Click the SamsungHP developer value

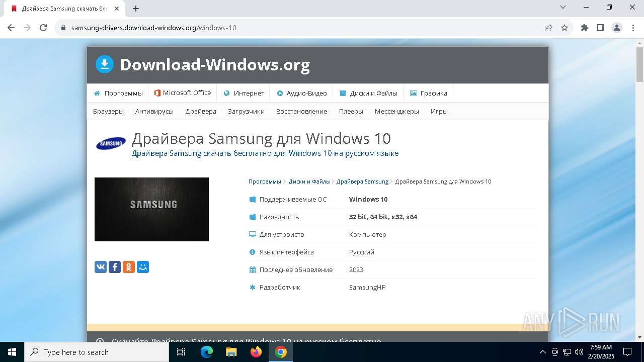[367, 287]
